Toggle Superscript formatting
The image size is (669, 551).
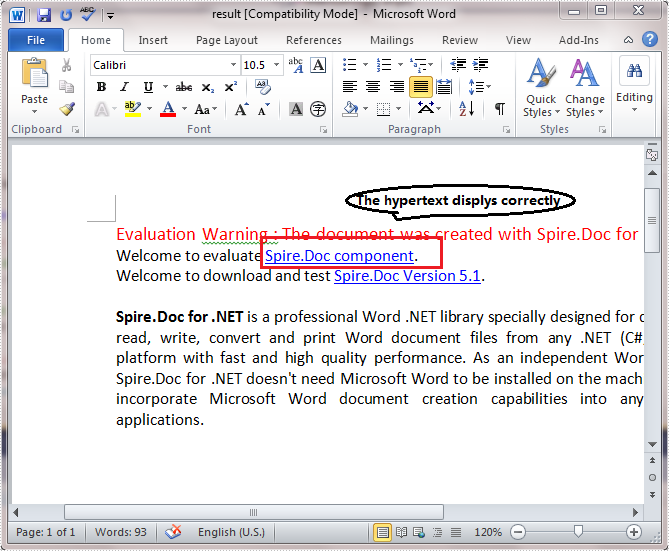click(x=231, y=87)
